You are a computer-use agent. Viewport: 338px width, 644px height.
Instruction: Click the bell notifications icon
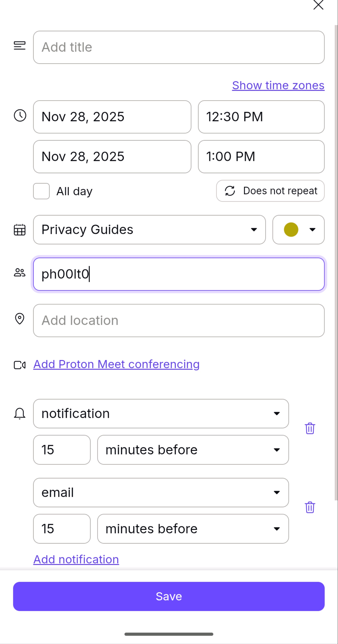pyautogui.click(x=19, y=413)
